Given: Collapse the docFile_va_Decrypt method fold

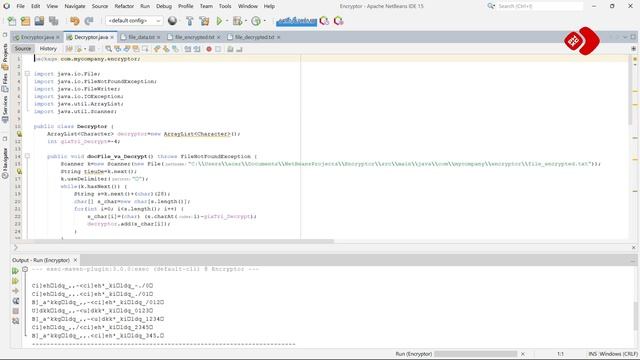Looking at the screenshot, I should pyautogui.click(x=27, y=156).
